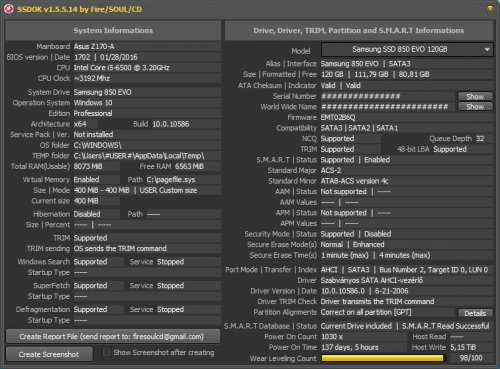Viewport: 500px width, 369px height.
Task: Click Power On Count 1030 x
Action: (332, 337)
